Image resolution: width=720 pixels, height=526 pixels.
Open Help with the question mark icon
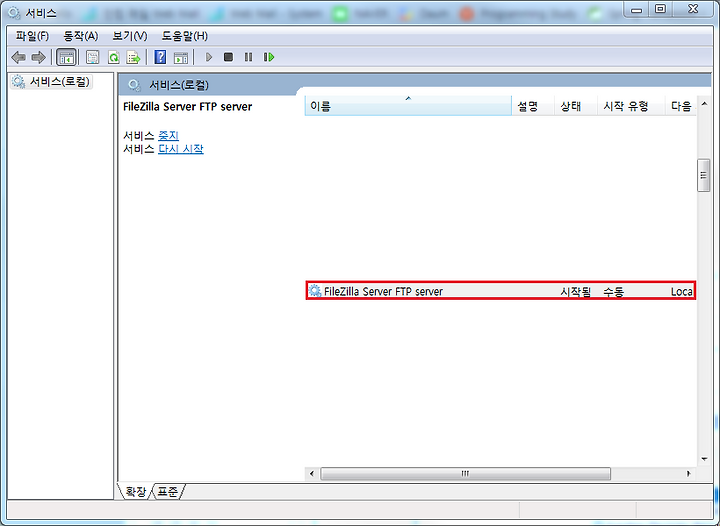click(x=160, y=57)
